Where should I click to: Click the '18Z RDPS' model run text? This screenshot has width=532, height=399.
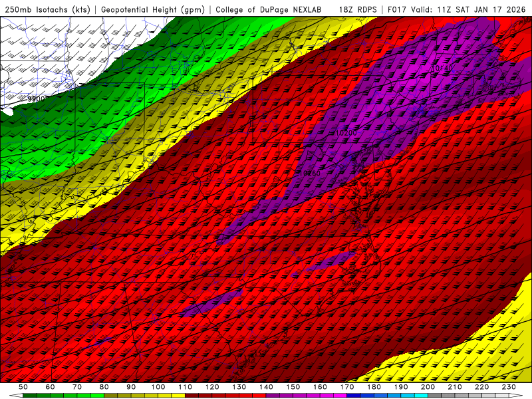pyautogui.click(x=358, y=9)
